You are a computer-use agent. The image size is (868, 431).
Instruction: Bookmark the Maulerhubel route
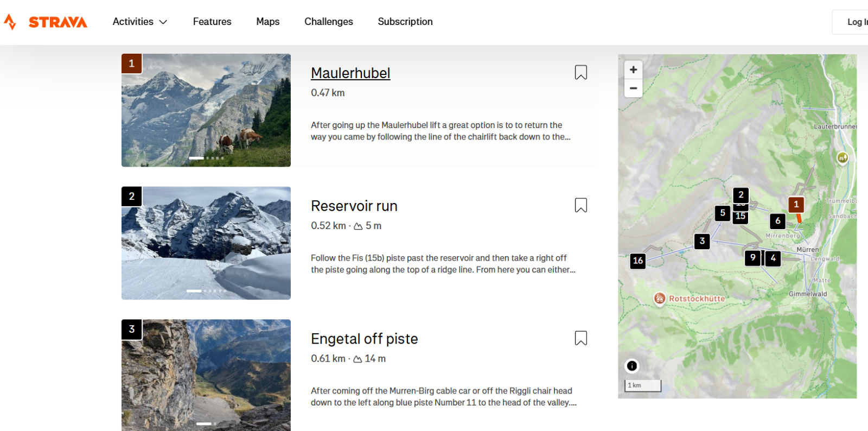tap(580, 72)
